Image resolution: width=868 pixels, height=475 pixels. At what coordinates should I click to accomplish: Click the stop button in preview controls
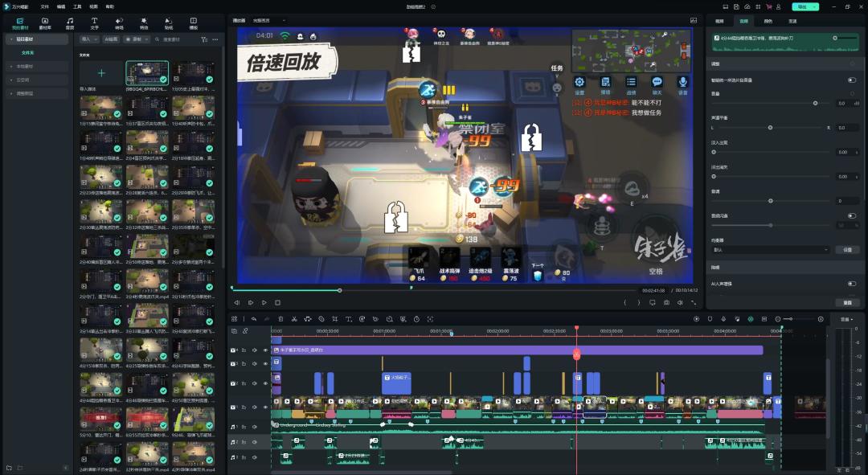278,303
